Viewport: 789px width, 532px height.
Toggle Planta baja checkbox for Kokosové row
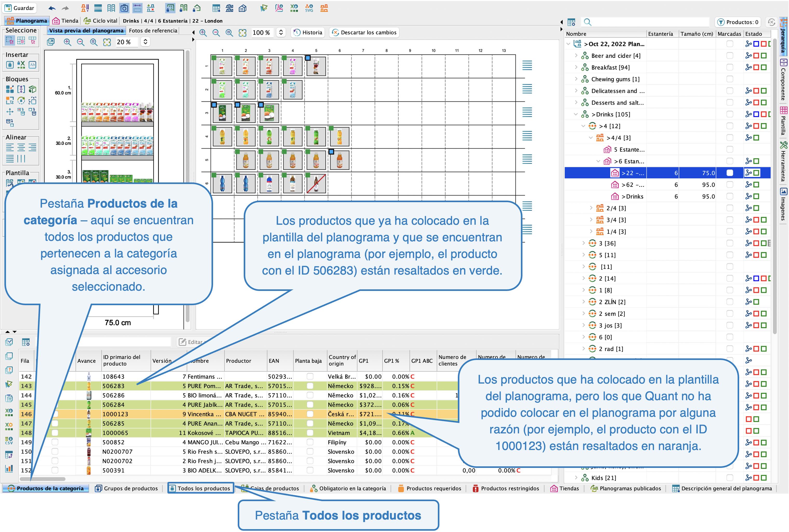pos(310,433)
